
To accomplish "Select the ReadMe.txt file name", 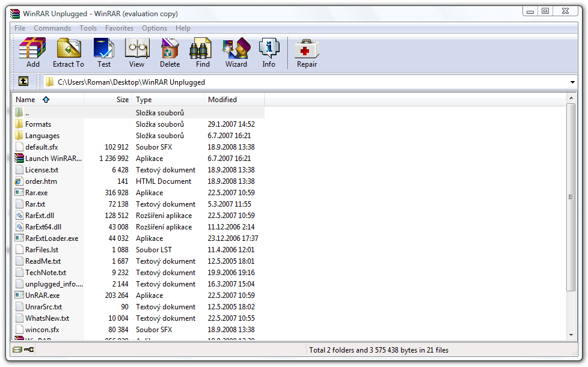I will [43, 261].
